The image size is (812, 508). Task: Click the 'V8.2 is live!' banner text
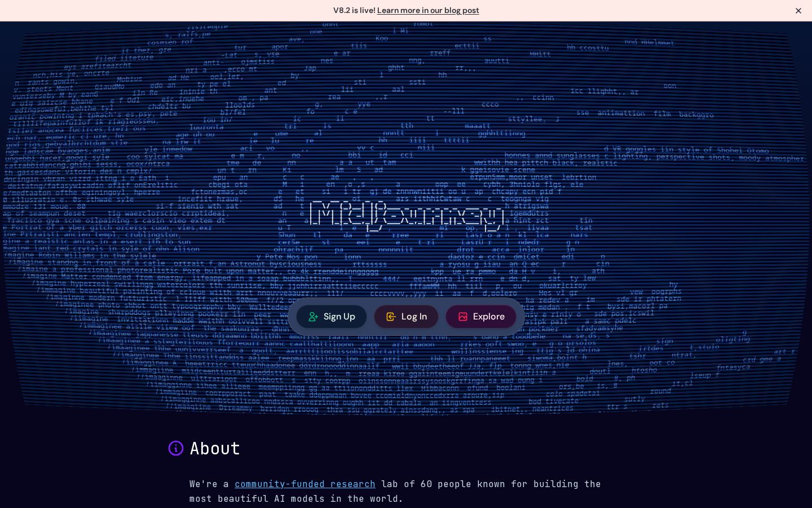click(x=354, y=10)
